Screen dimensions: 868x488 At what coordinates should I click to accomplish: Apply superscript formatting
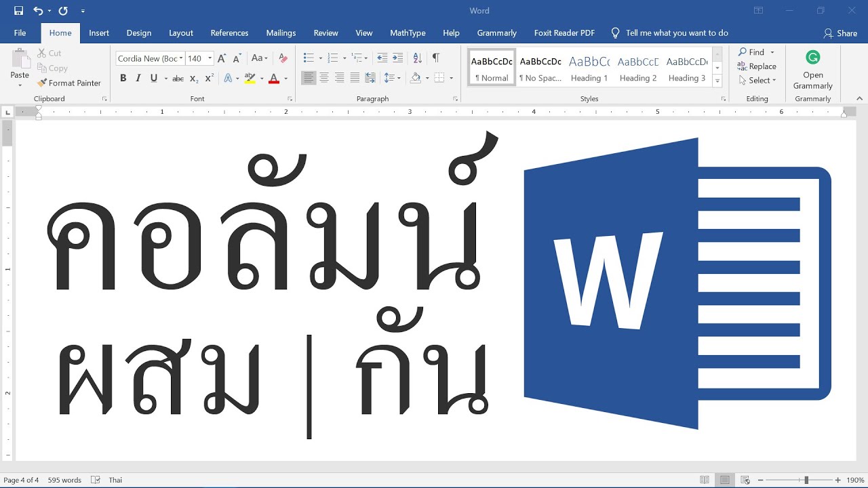tap(210, 79)
